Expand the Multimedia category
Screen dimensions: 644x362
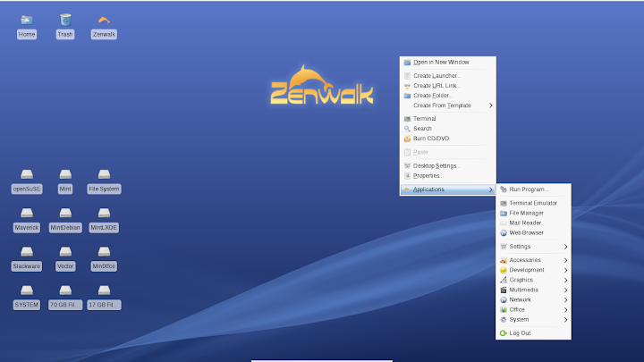click(533, 290)
